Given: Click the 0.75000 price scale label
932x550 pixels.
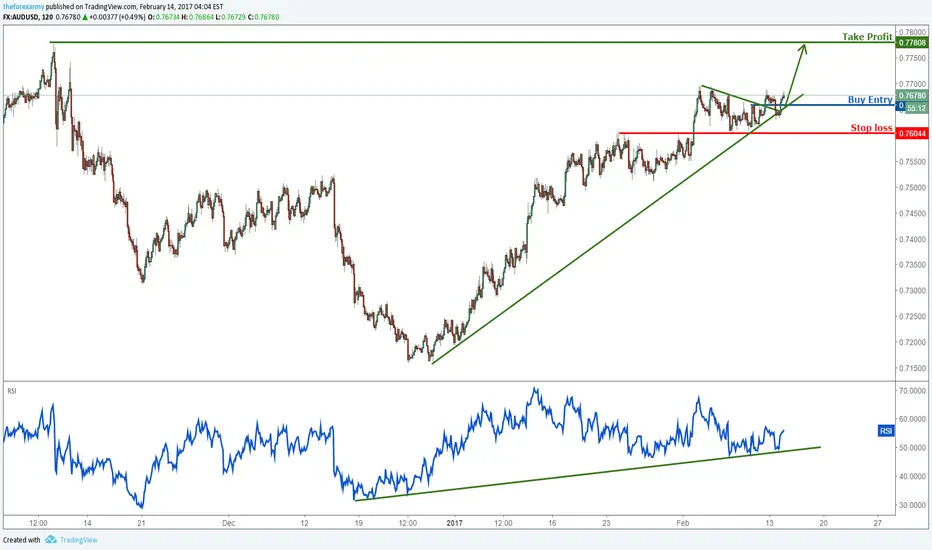Looking at the screenshot, I should pos(911,187).
